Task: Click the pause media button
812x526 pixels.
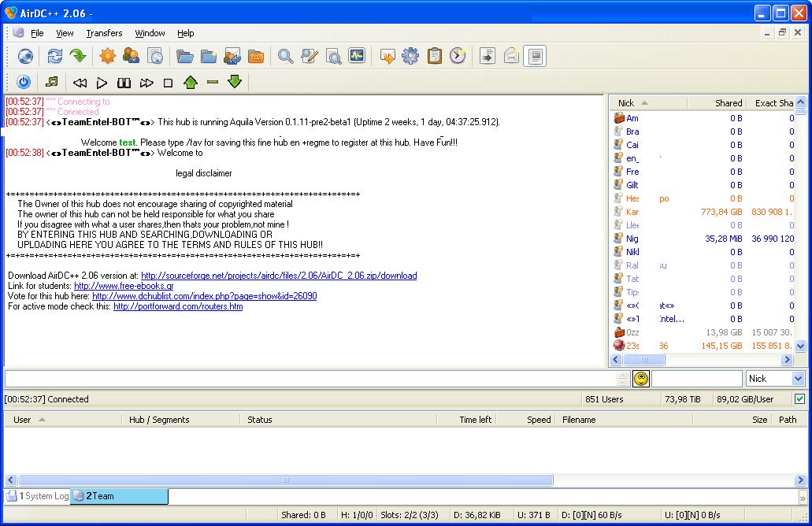Action: (124, 83)
